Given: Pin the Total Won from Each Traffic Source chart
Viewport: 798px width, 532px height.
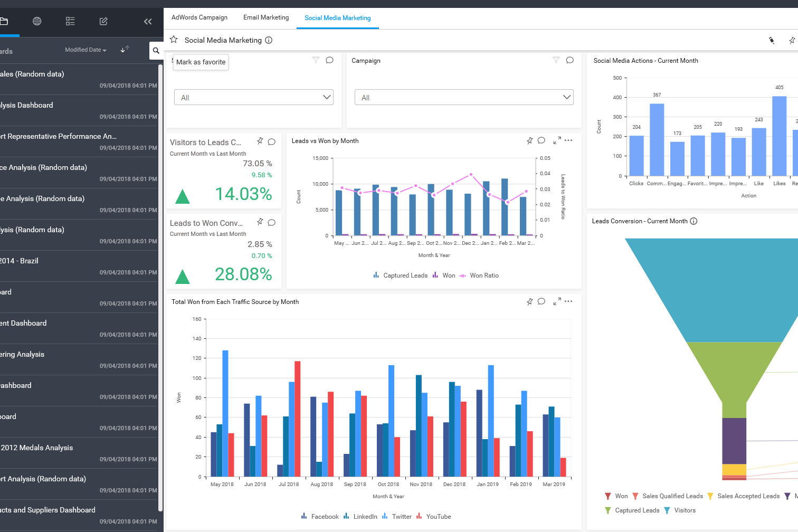Looking at the screenshot, I should pos(530,301).
